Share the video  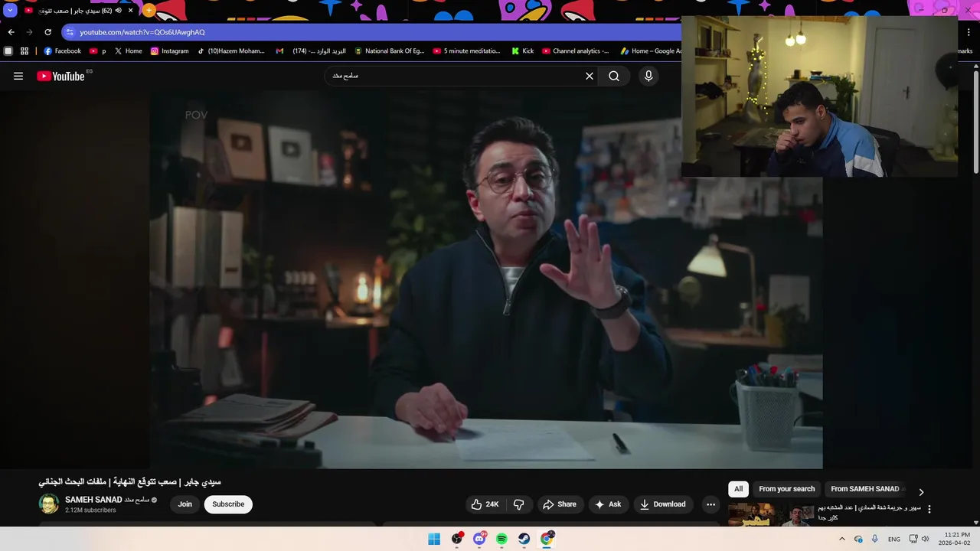(x=560, y=504)
